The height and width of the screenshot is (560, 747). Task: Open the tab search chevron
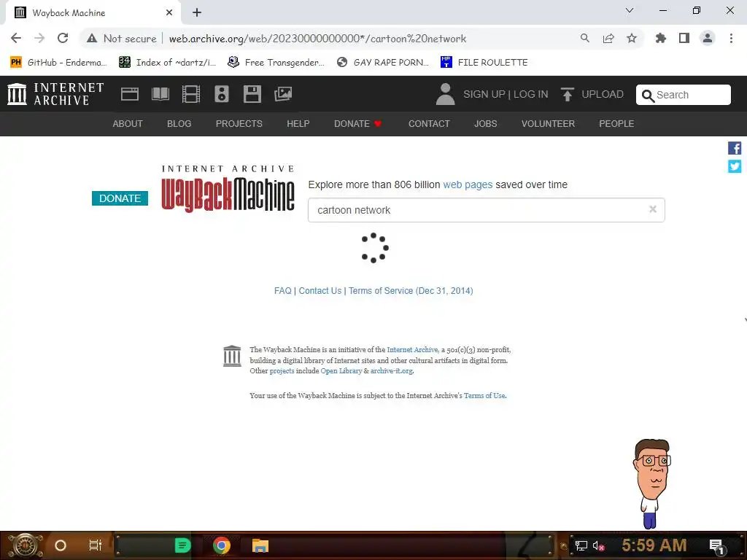630,10
